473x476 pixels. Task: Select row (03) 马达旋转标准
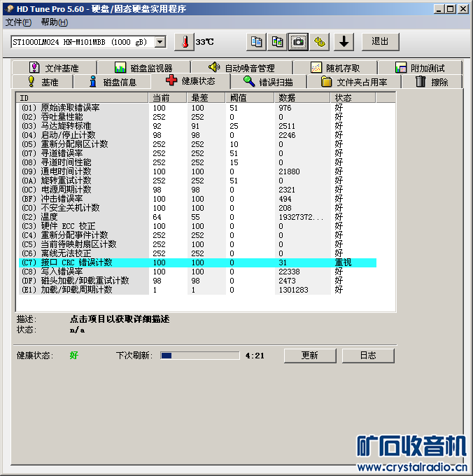tap(198, 126)
